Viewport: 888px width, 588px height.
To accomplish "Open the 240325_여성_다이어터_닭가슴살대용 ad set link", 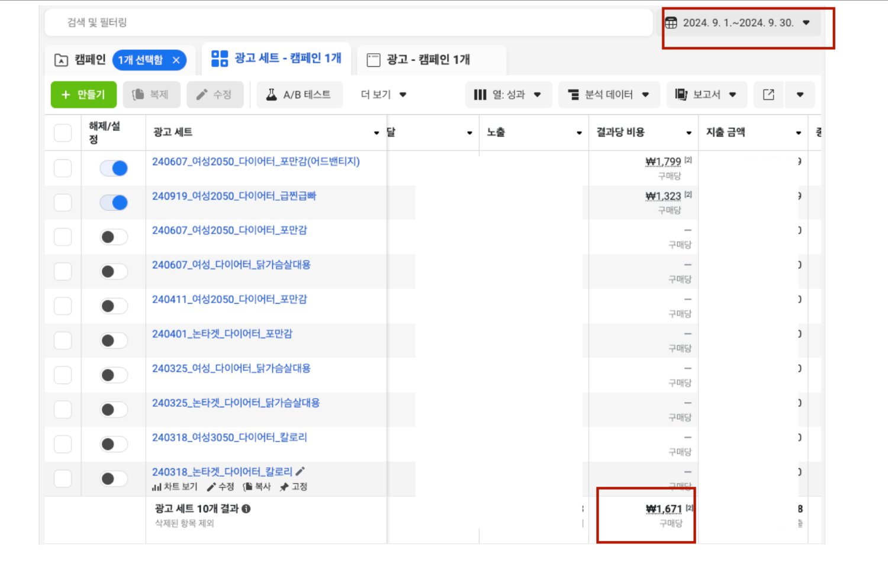I will coord(231,368).
